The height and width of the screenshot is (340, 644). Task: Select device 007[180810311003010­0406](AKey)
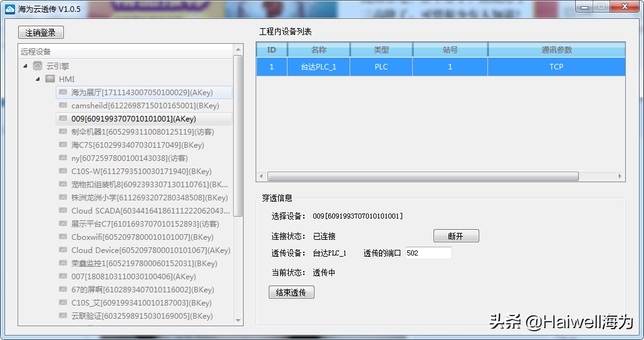133,276
